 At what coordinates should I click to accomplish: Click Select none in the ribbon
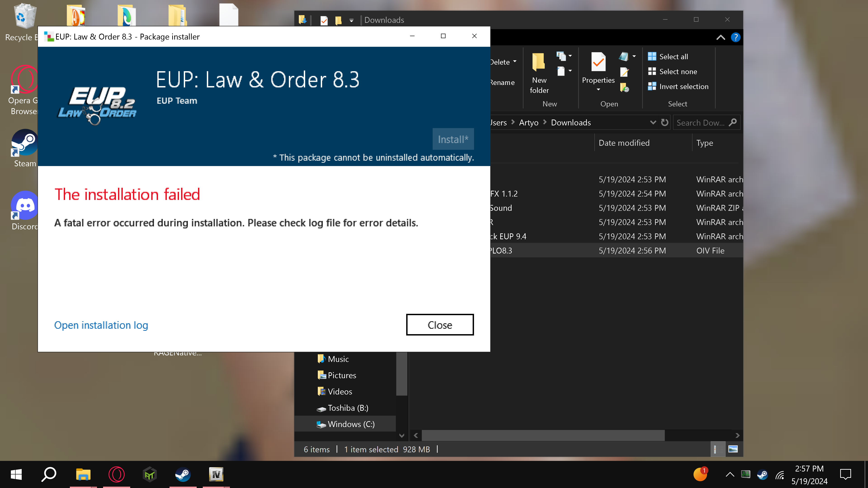678,71
